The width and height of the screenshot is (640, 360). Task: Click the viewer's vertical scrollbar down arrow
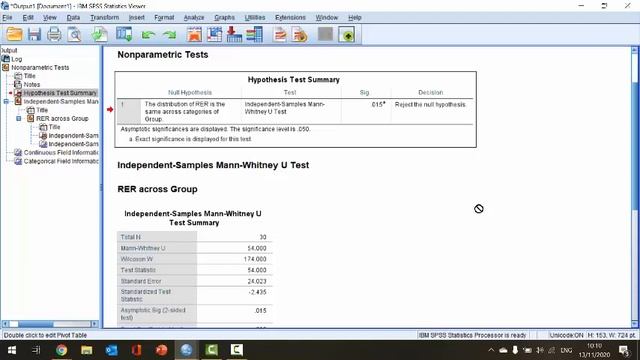(x=635, y=324)
